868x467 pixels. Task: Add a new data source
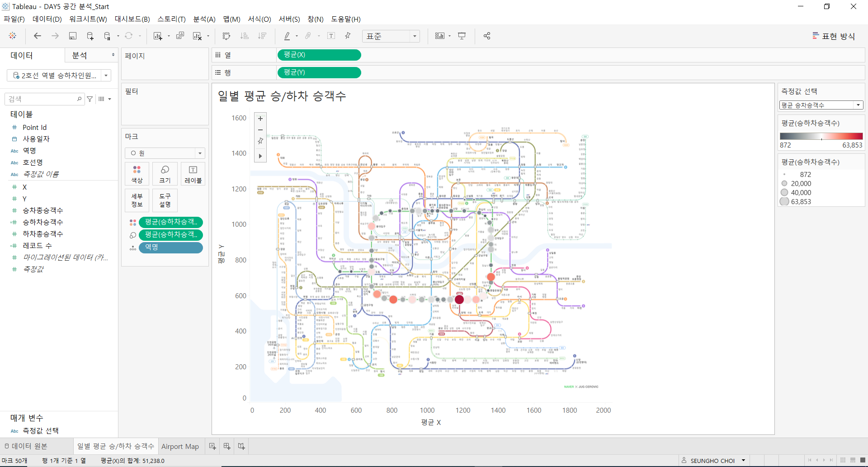click(x=90, y=36)
